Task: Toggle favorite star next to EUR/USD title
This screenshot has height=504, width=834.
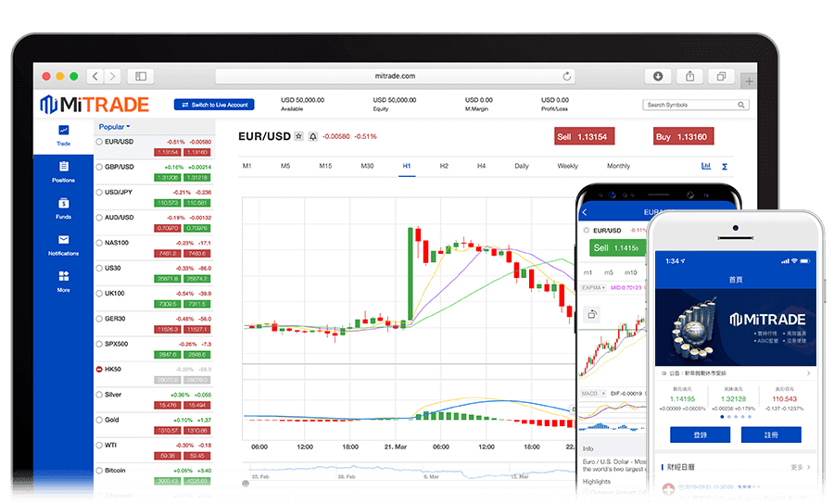Action: pyautogui.click(x=298, y=136)
